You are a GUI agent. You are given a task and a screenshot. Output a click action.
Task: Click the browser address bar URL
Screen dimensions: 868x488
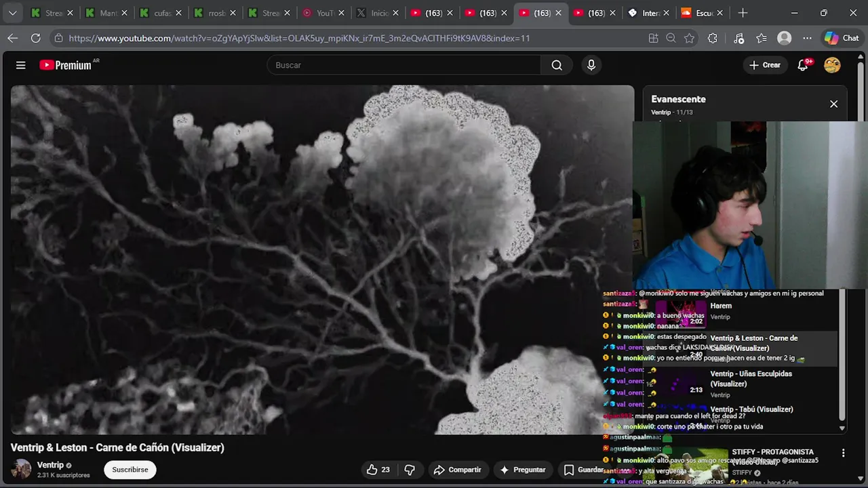pyautogui.click(x=299, y=38)
